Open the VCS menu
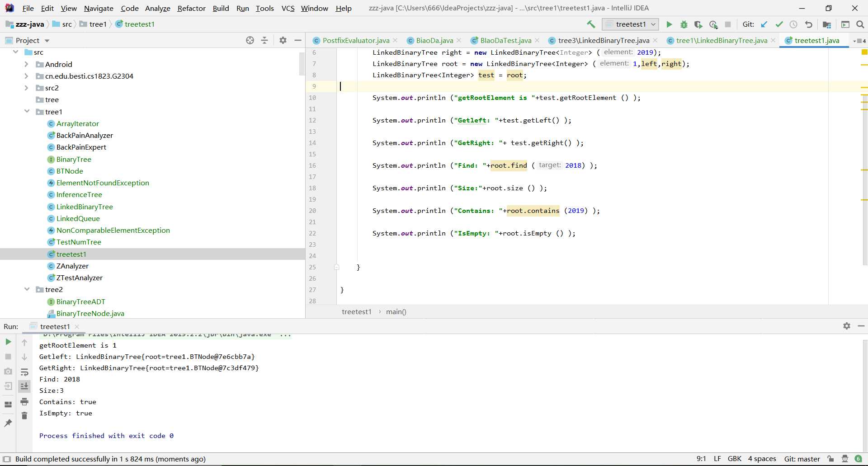Image resolution: width=868 pixels, height=466 pixels. coord(288,8)
